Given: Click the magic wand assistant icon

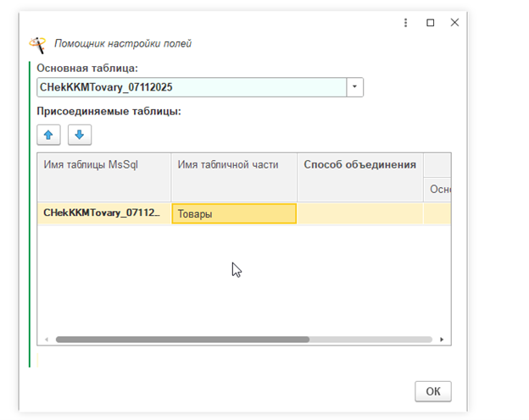Looking at the screenshot, I should pyautogui.click(x=38, y=43).
